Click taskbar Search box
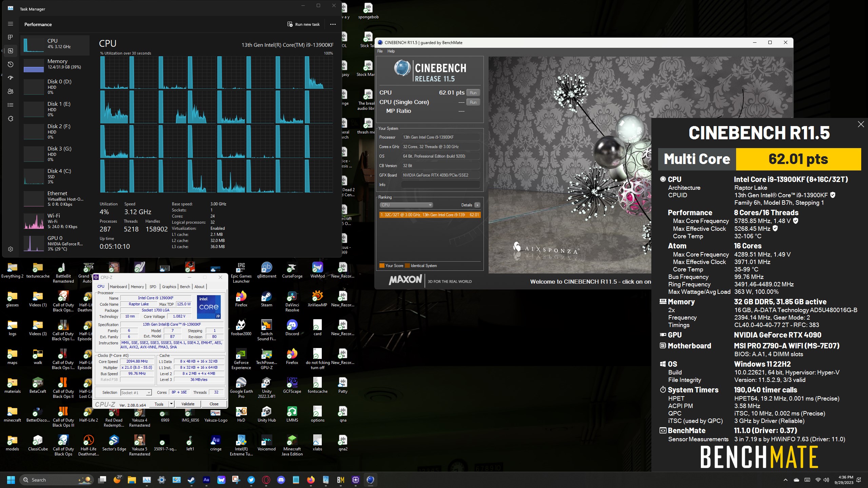The image size is (868, 488). pos(56,480)
